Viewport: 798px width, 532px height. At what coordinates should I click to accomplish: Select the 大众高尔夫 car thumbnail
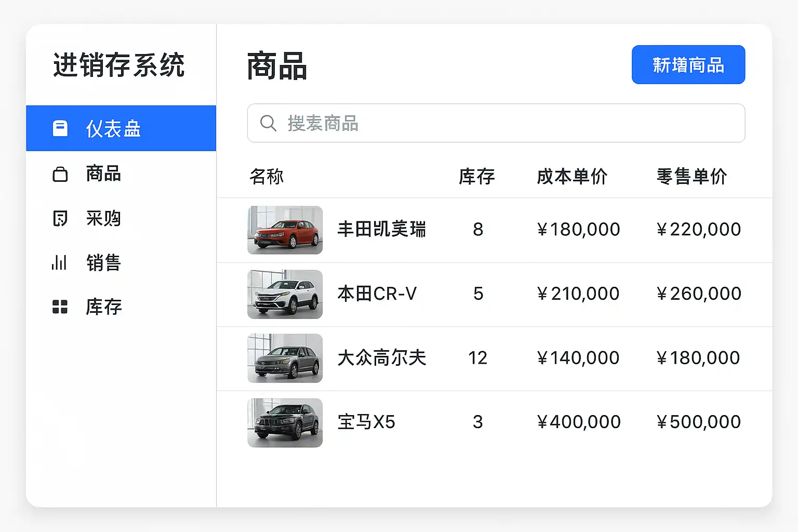click(285, 358)
